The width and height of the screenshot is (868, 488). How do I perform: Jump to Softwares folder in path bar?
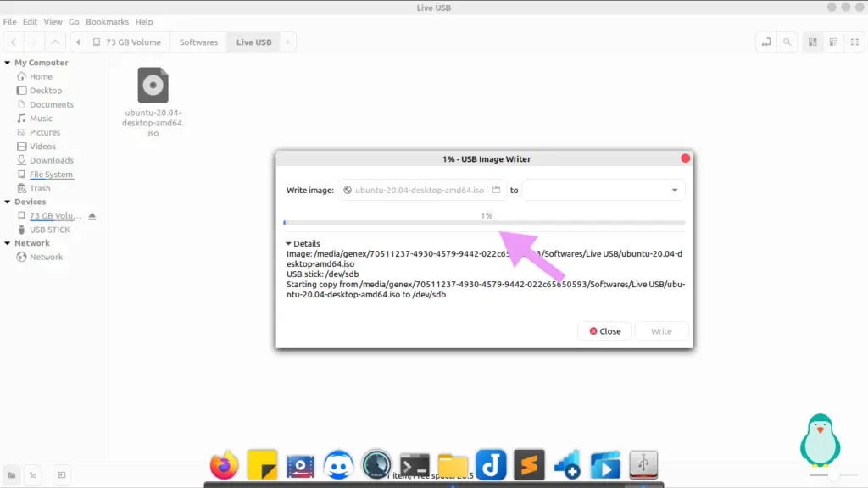pos(198,42)
